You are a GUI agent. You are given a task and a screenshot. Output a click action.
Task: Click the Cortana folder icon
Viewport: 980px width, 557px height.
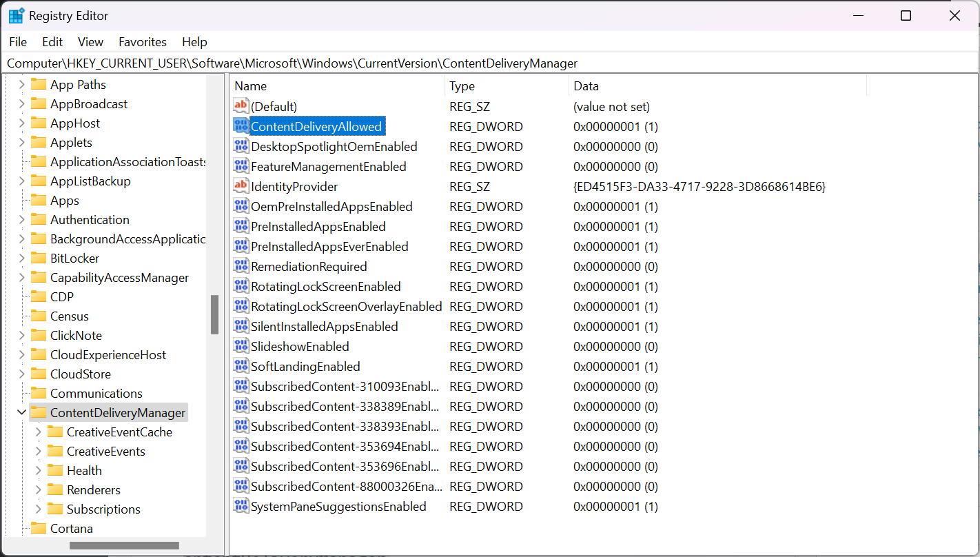pos(40,528)
